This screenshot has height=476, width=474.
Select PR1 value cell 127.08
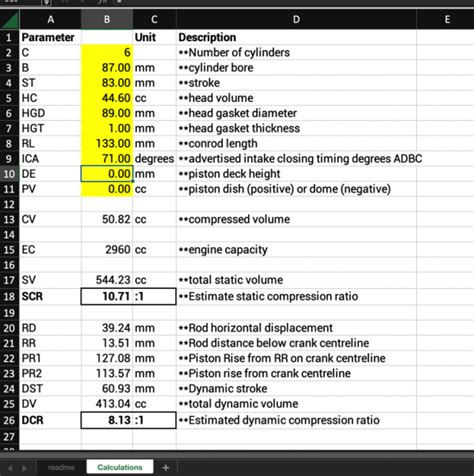[x=107, y=358]
